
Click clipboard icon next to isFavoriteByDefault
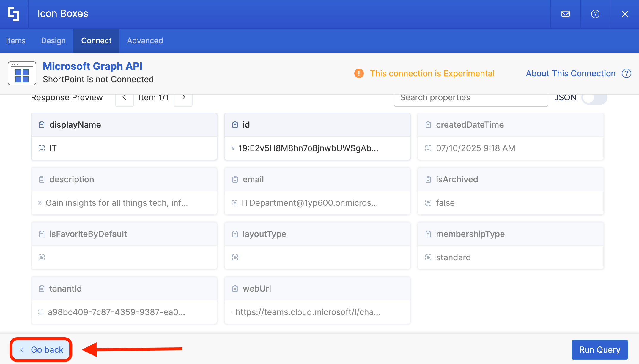point(42,234)
